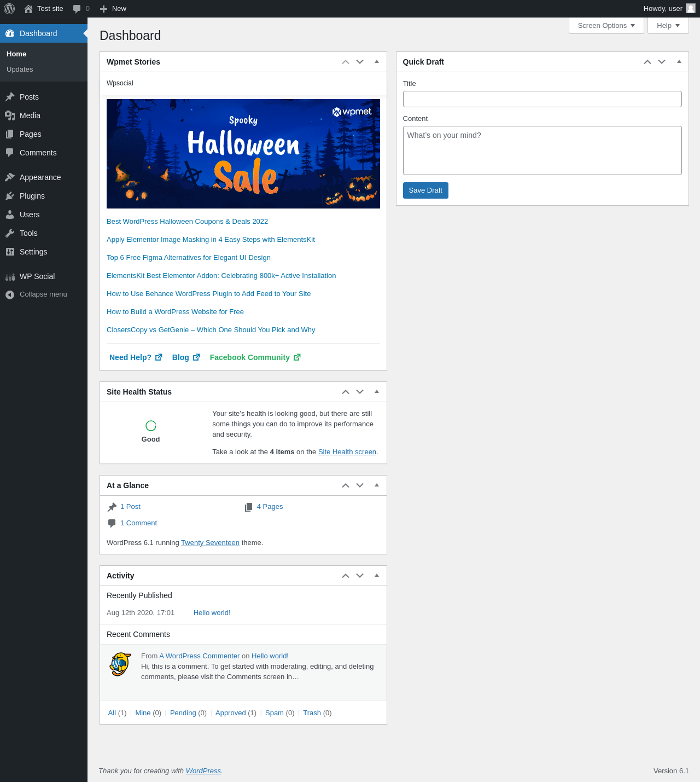Viewport: 700px width, 782px height.
Task: Click the WP Social icon in sidebar
Action: tap(10, 276)
